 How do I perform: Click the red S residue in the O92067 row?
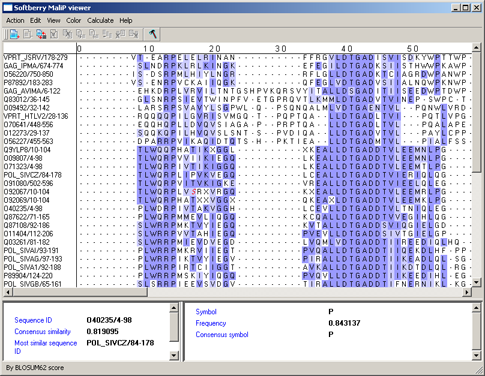[x=193, y=192]
